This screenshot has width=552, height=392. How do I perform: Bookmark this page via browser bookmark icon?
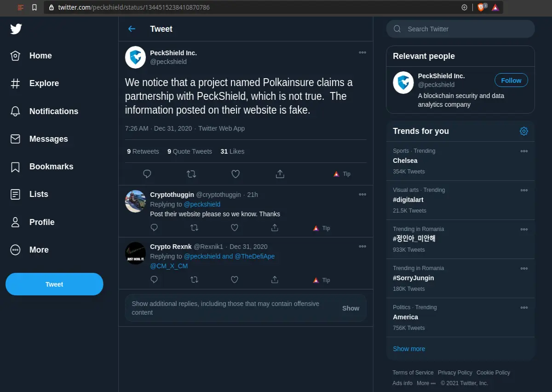[34, 7]
